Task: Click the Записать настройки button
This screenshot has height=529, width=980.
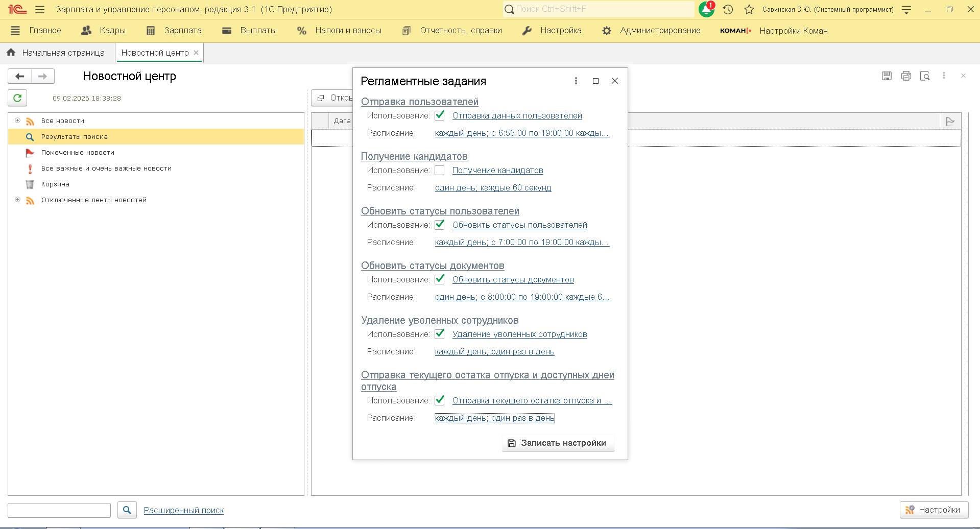Action: pos(558,443)
